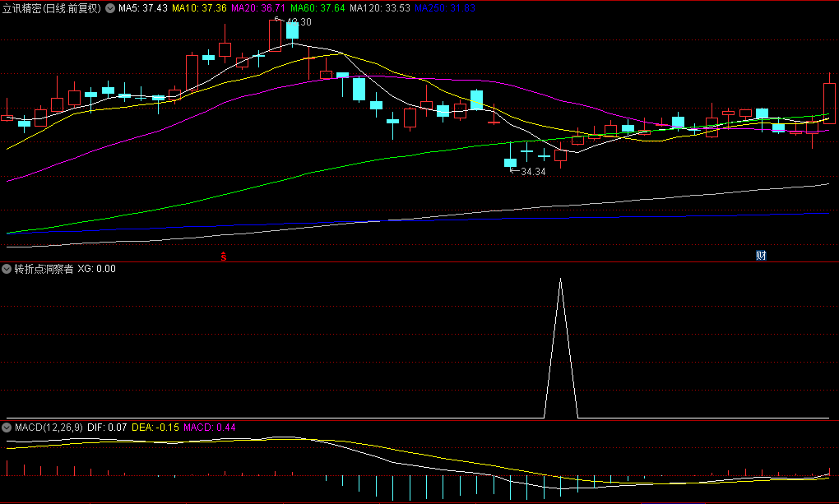Click the XG signal spike peak
Image resolution: width=839 pixels, height=504 pixels.
click(560, 280)
